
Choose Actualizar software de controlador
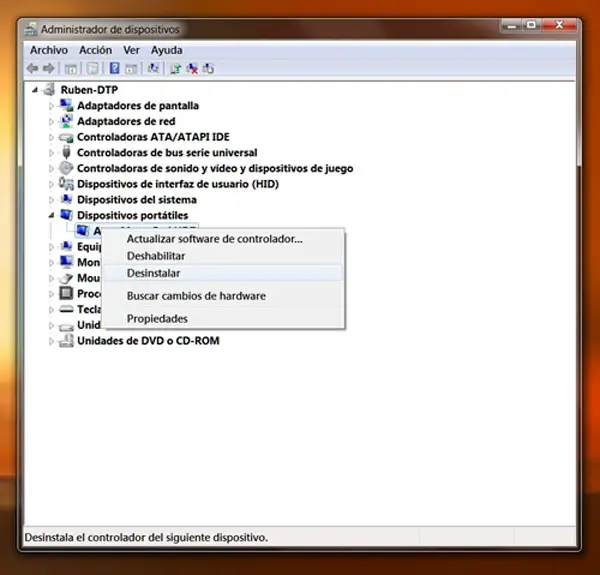[x=223, y=239]
